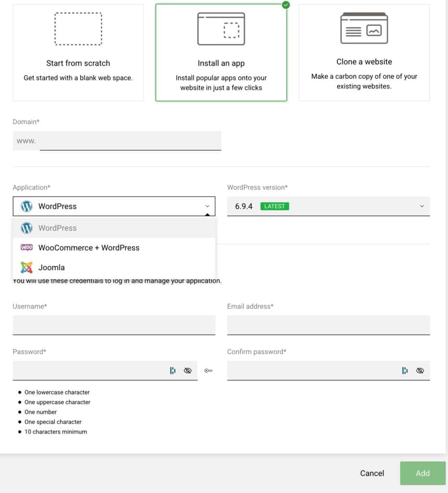Click the Joomla logo icon
The image size is (448, 493).
(x=26, y=268)
